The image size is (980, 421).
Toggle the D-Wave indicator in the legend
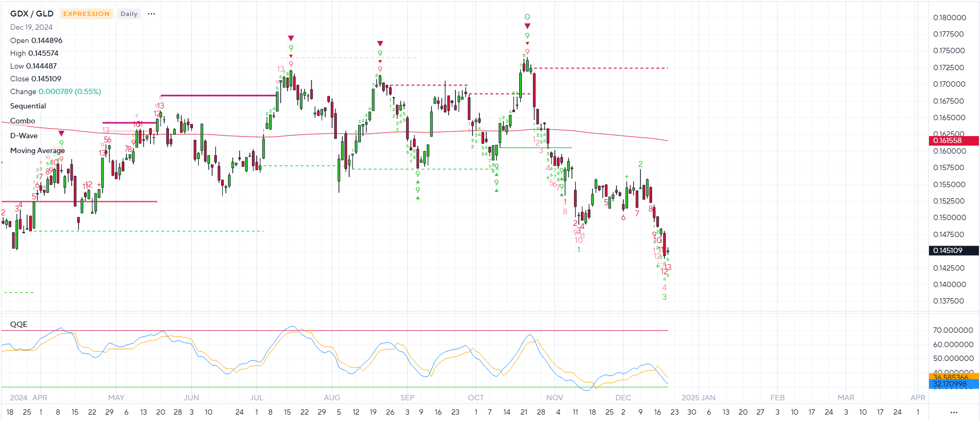click(24, 136)
